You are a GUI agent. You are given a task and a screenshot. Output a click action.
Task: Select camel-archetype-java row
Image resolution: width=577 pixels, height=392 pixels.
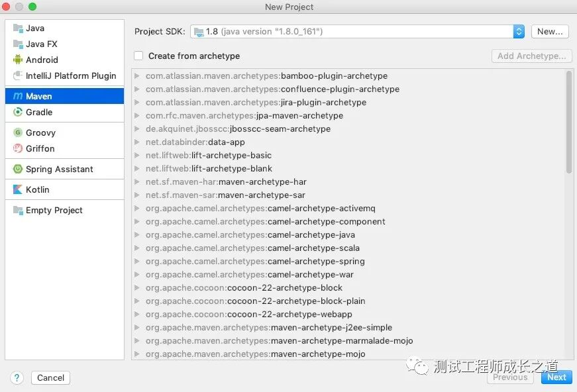tap(349, 234)
